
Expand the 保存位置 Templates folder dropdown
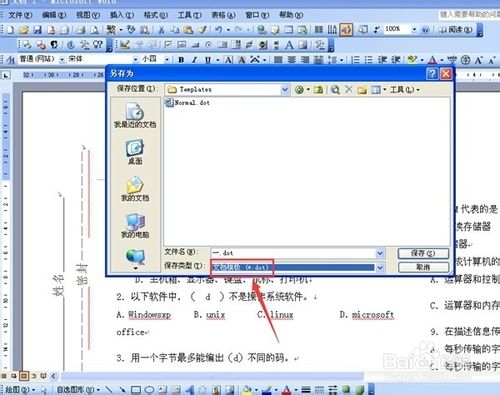pyautogui.click(x=285, y=89)
